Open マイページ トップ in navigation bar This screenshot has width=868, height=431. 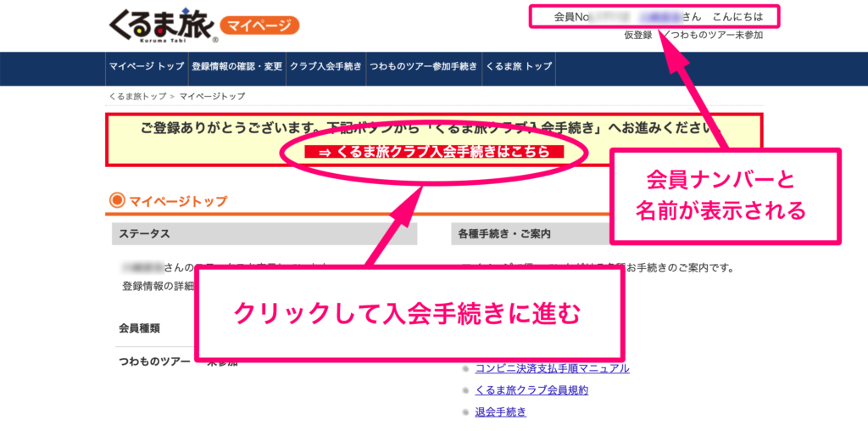[146, 67]
